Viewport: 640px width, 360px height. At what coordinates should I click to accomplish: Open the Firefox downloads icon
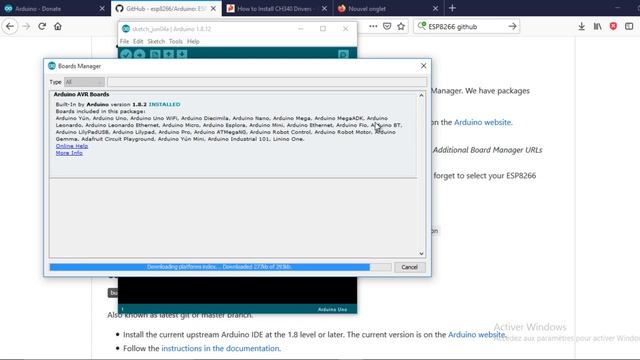[x=582, y=27]
